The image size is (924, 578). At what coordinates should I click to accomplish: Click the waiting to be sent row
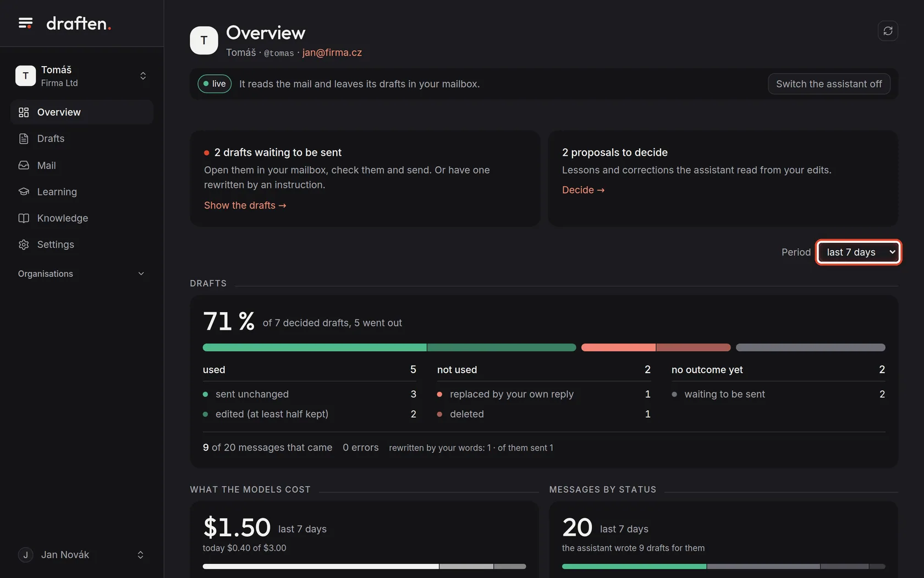778,394
